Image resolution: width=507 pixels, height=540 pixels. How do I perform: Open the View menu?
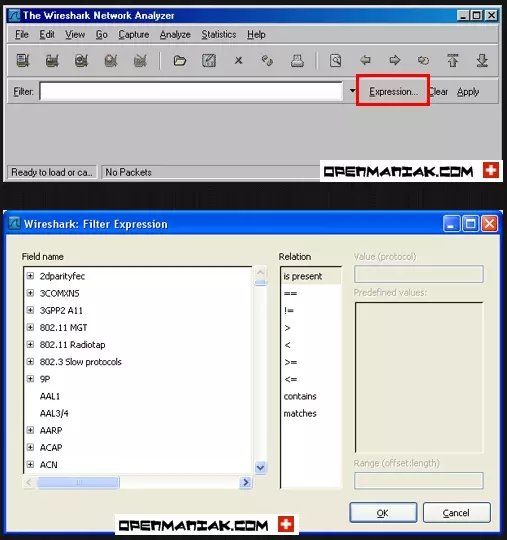75,34
